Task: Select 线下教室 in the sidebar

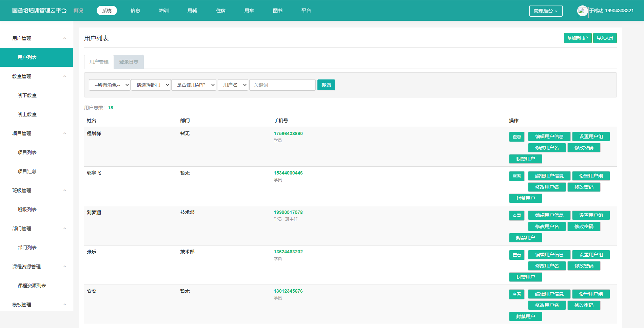Action: (27, 95)
